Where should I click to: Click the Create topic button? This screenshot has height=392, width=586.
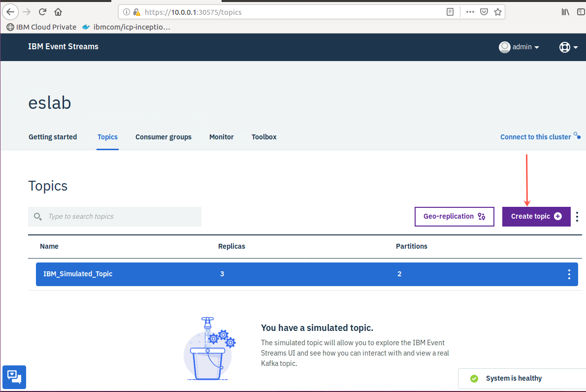click(x=536, y=216)
